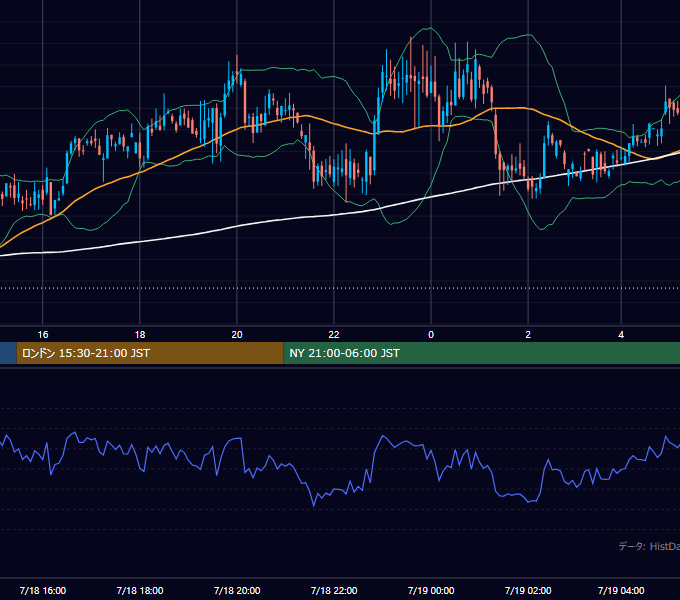Click the 22 hour axis label
The height and width of the screenshot is (600, 680).
click(x=334, y=335)
